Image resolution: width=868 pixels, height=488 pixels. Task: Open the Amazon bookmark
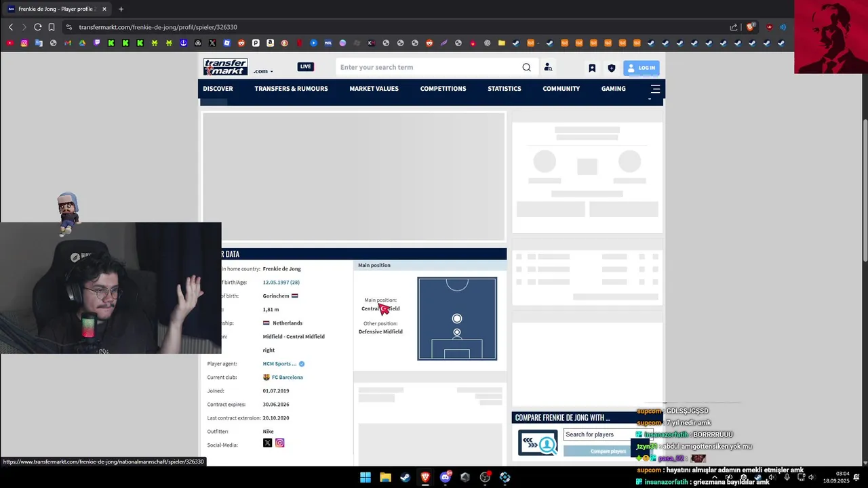[x=270, y=43]
